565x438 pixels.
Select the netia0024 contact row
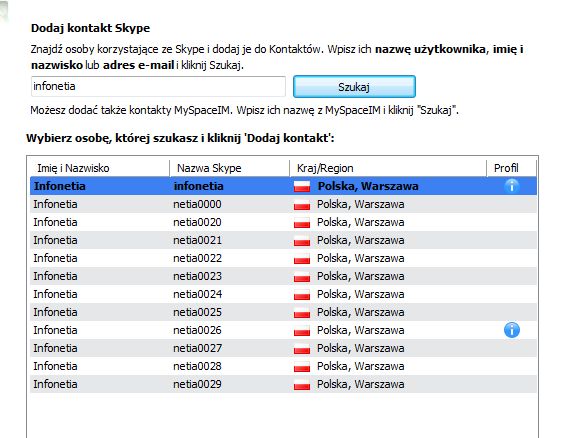pyautogui.click(x=283, y=294)
